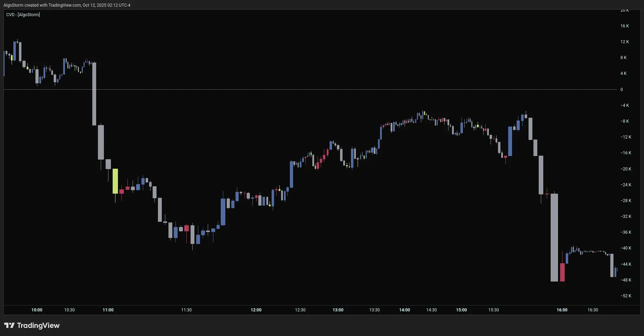Image resolution: width=644 pixels, height=336 pixels.
Task: Click the -52 K price scale label
Action: 625,296
